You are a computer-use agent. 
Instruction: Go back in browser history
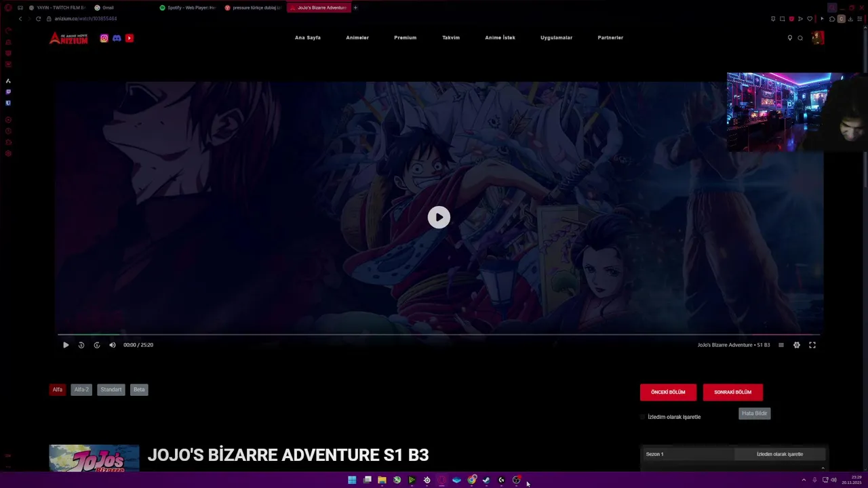point(20,19)
